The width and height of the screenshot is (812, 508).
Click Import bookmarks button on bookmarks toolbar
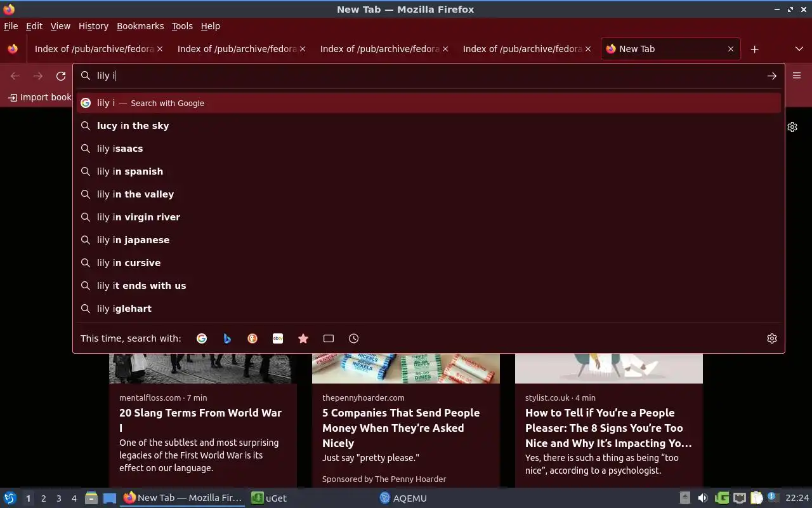click(39, 97)
